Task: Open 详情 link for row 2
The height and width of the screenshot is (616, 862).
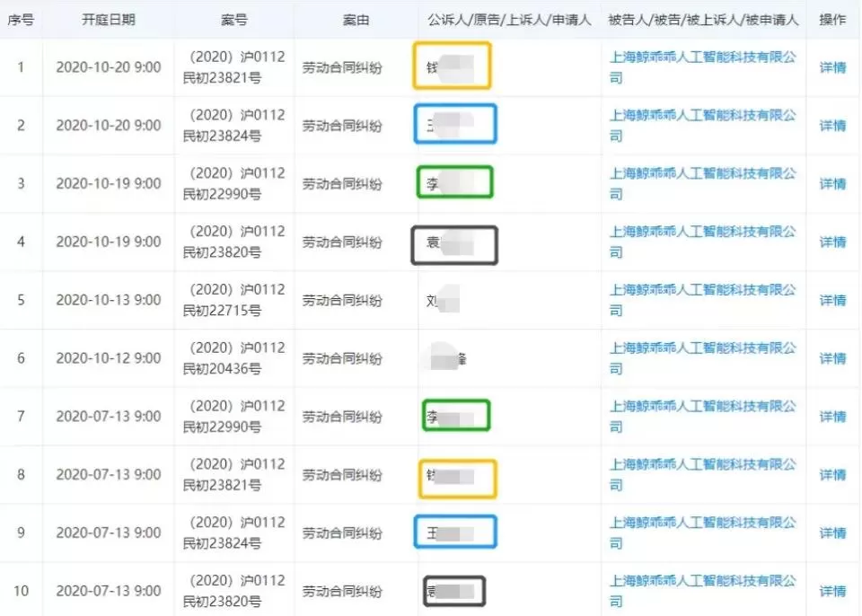Action: (x=832, y=126)
